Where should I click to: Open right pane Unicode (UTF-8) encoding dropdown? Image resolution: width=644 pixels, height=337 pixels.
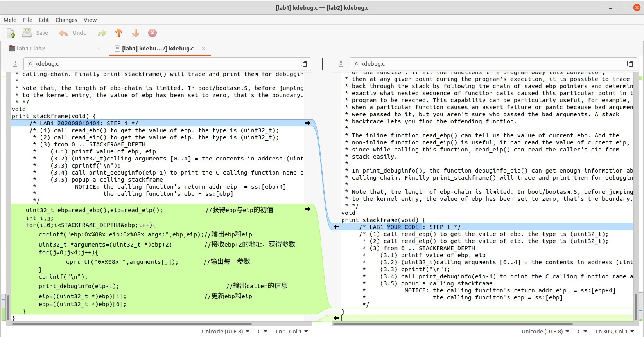point(545,332)
